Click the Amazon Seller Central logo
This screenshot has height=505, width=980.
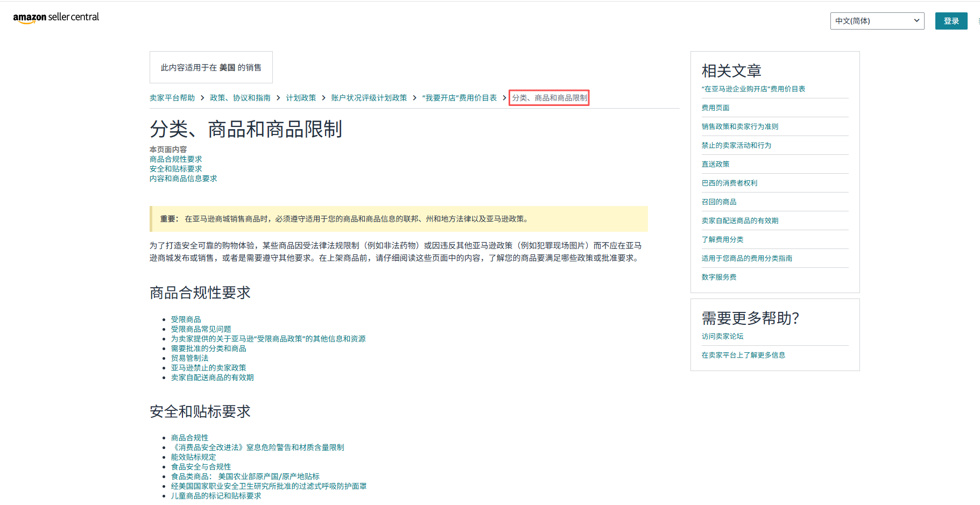[x=55, y=18]
